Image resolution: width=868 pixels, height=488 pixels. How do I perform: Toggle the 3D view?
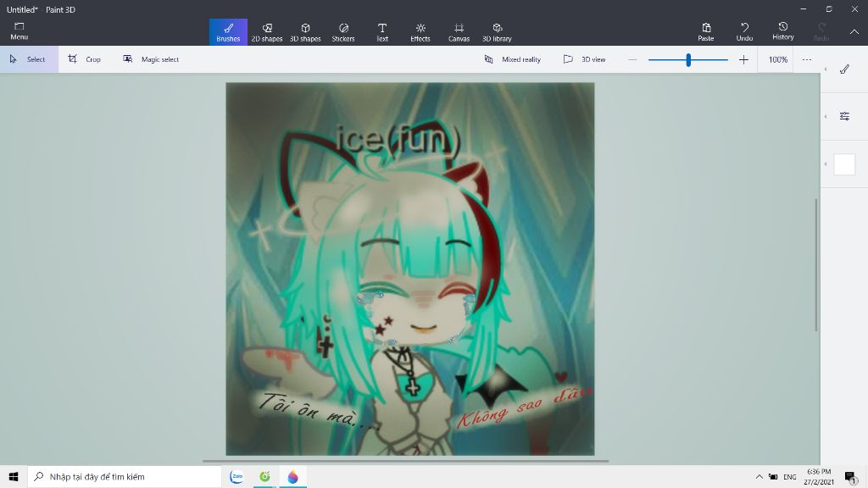[585, 59]
